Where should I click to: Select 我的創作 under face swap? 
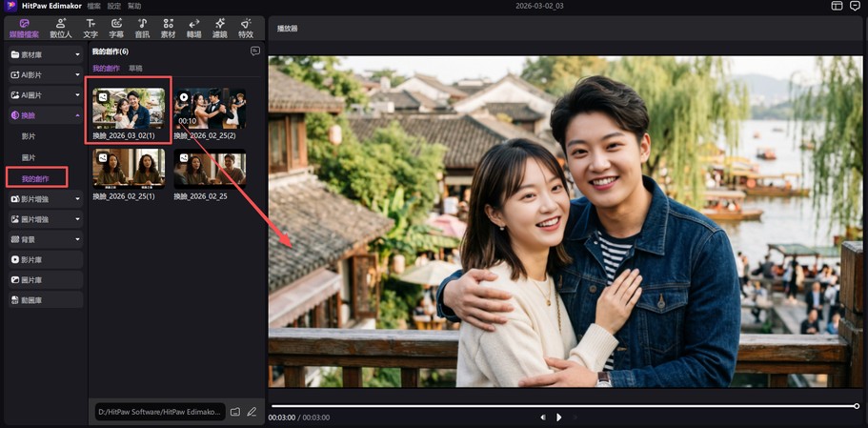[36, 178]
